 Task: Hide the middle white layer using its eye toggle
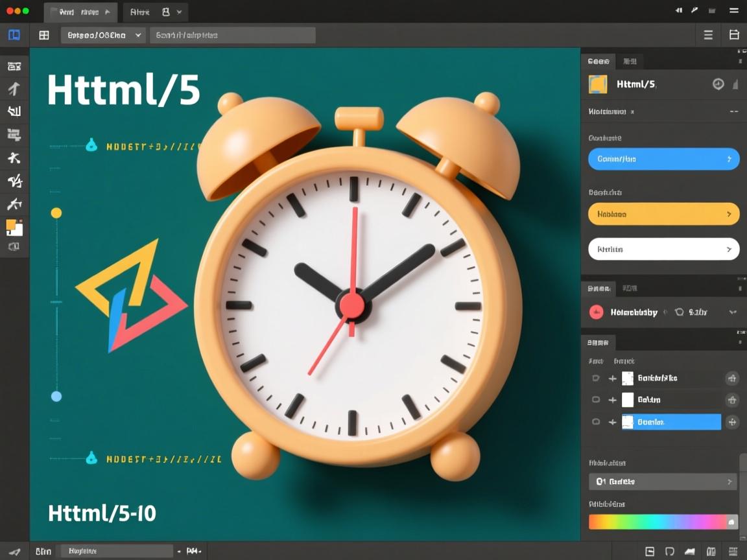coord(595,400)
